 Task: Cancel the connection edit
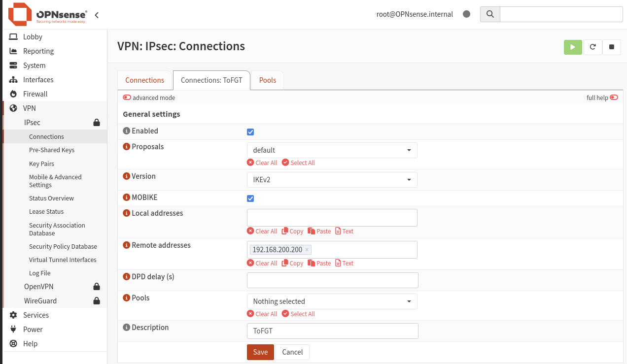[292, 352]
